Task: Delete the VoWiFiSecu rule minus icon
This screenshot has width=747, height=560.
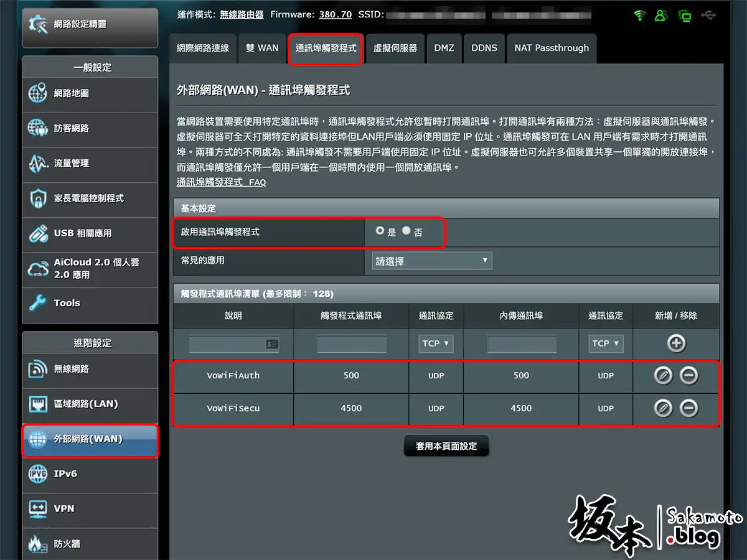Action: pos(688,408)
